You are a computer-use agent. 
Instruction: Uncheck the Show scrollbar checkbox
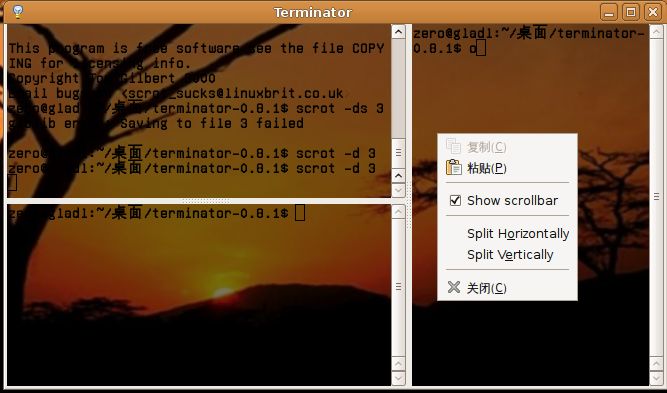455,200
